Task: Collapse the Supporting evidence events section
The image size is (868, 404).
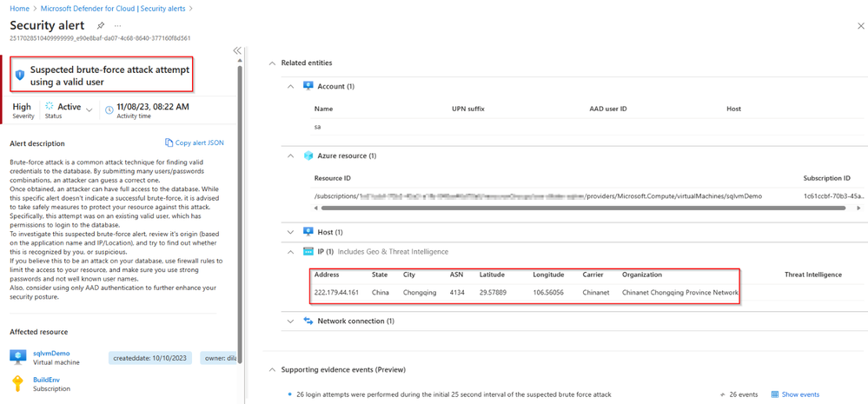Action: point(271,369)
